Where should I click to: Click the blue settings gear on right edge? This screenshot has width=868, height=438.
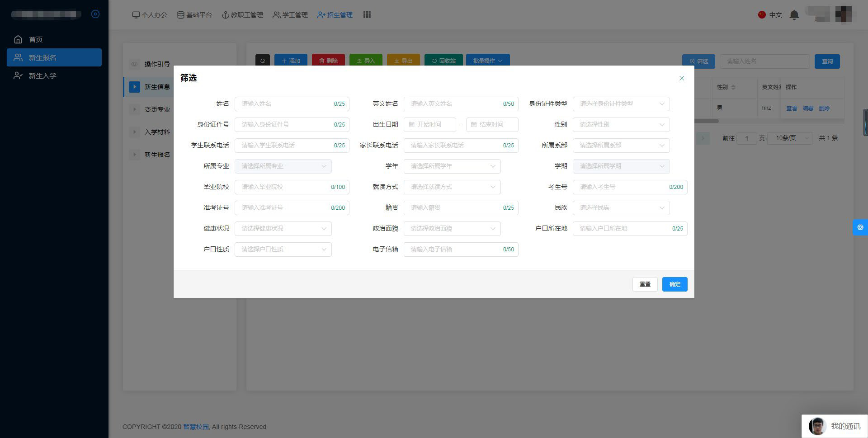coord(860,227)
